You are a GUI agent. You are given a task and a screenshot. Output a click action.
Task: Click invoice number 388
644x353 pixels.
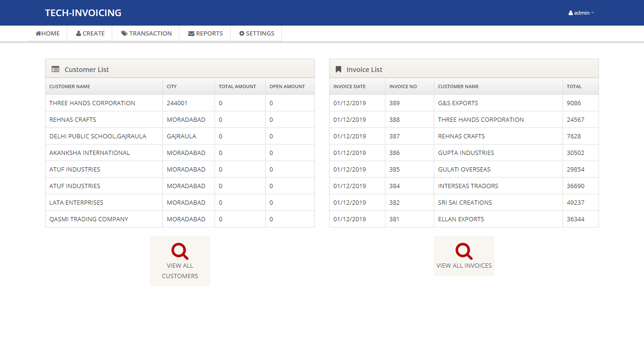(394, 119)
